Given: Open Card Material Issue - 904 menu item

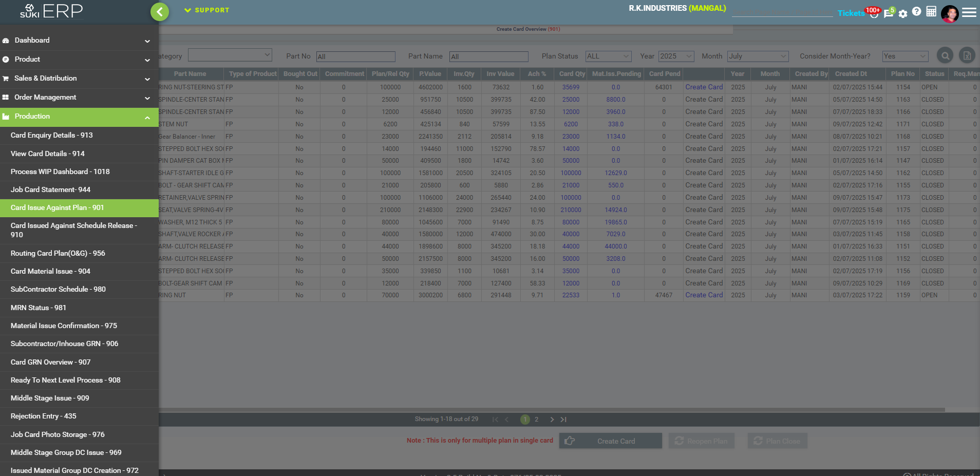Looking at the screenshot, I should [x=50, y=271].
